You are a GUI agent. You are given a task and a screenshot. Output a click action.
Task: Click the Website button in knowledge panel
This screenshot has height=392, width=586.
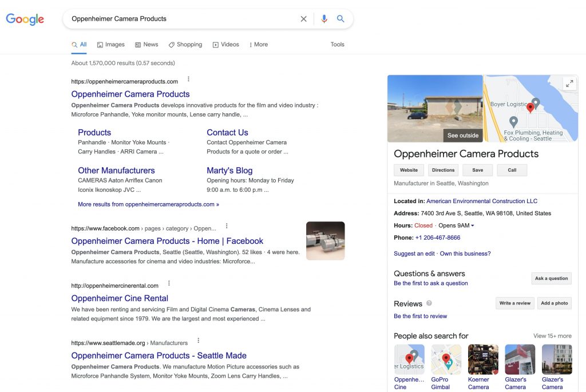click(x=409, y=170)
